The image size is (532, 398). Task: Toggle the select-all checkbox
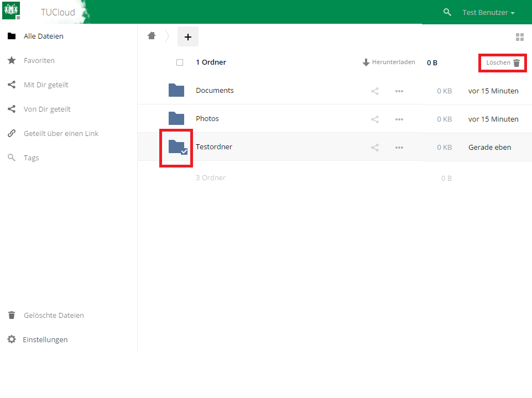pos(180,62)
